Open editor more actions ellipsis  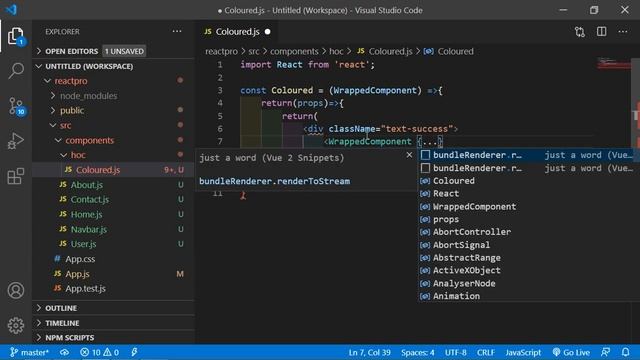(x=623, y=32)
